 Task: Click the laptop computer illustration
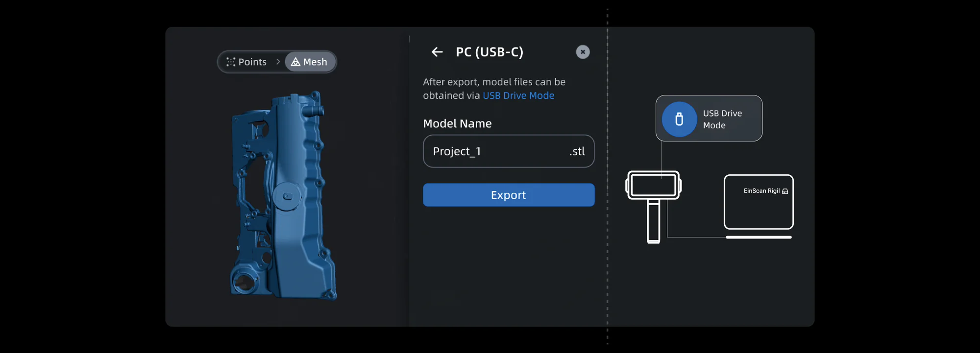click(x=759, y=207)
